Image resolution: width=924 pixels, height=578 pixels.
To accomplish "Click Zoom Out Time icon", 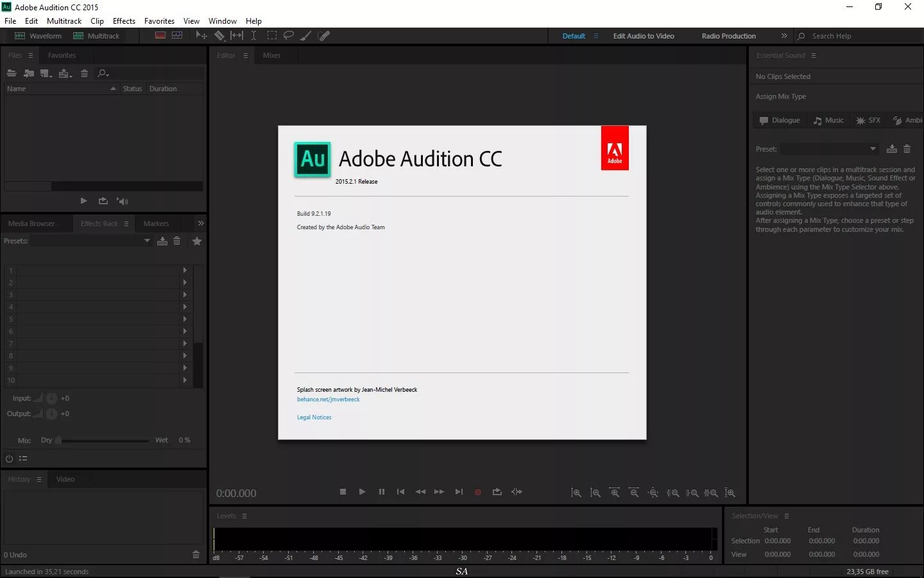I will pos(634,493).
